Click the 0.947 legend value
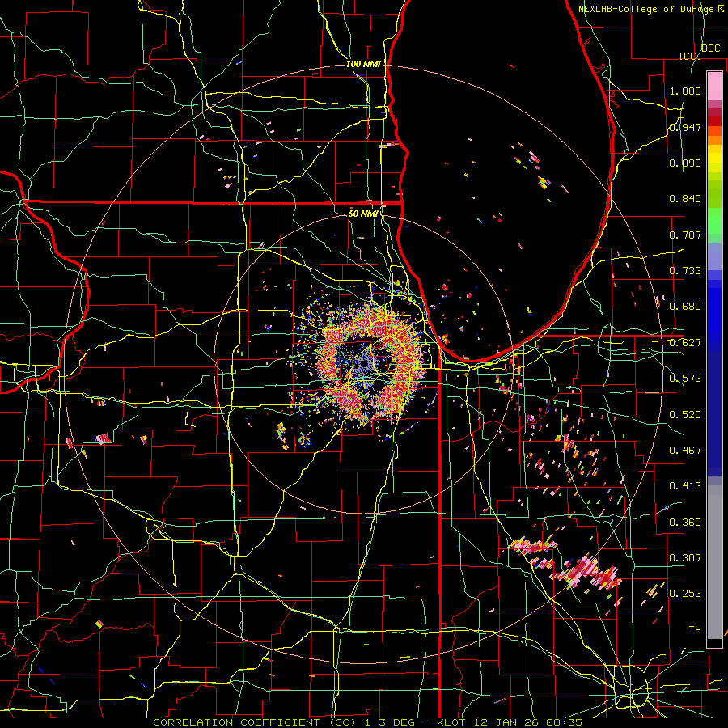 pyautogui.click(x=685, y=127)
